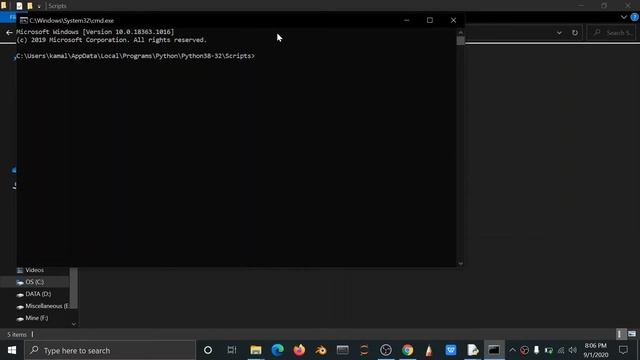Viewport: 640px width, 360px height.
Task: Click the cmd scrollbar up arrow
Action: click(x=460, y=32)
